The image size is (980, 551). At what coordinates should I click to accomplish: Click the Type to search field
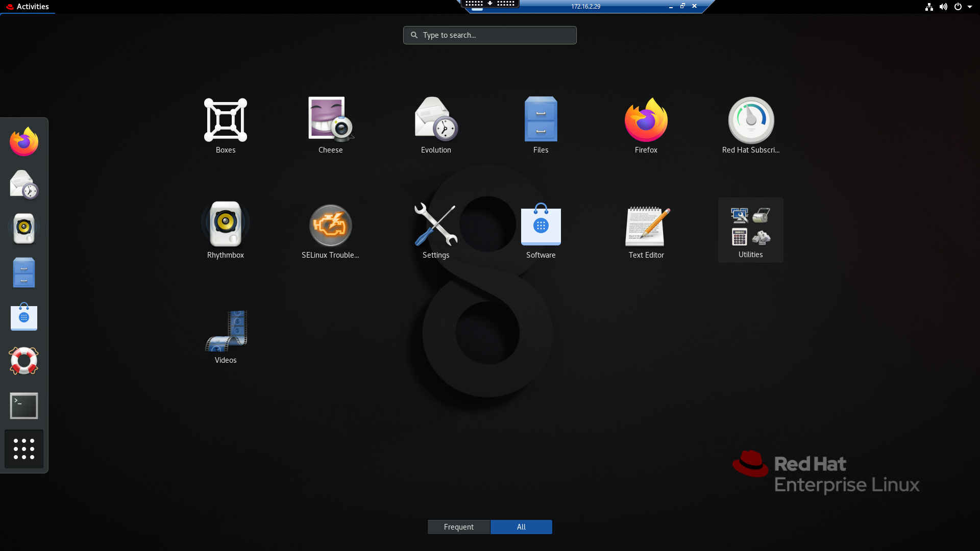tap(490, 35)
